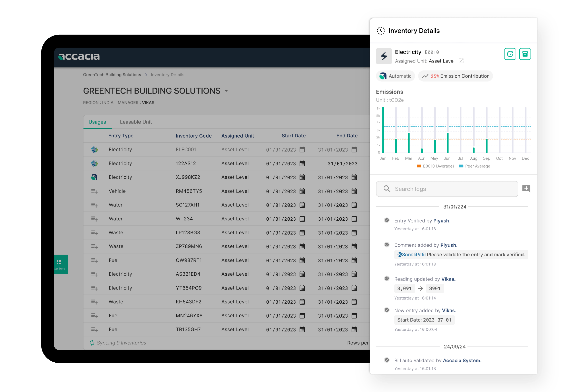Toggle Peer Average blue legend swatch
Viewport: 588px width, 392px height.
[x=461, y=166]
